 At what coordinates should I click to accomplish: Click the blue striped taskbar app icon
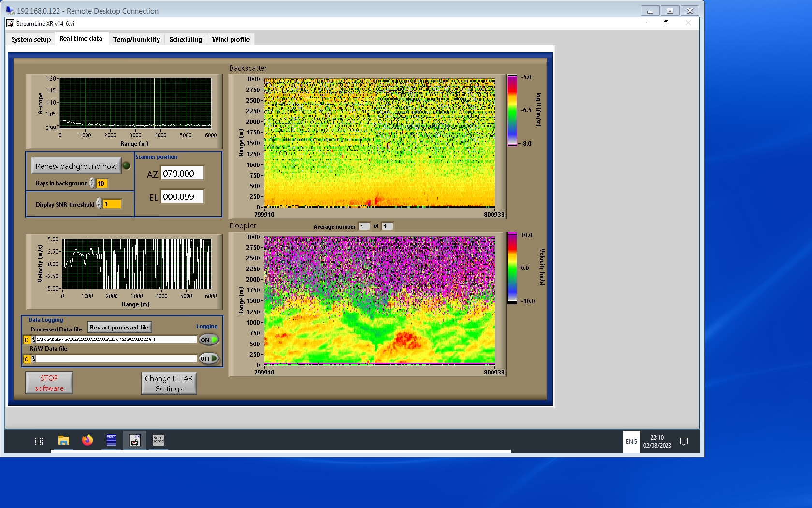point(111,440)
